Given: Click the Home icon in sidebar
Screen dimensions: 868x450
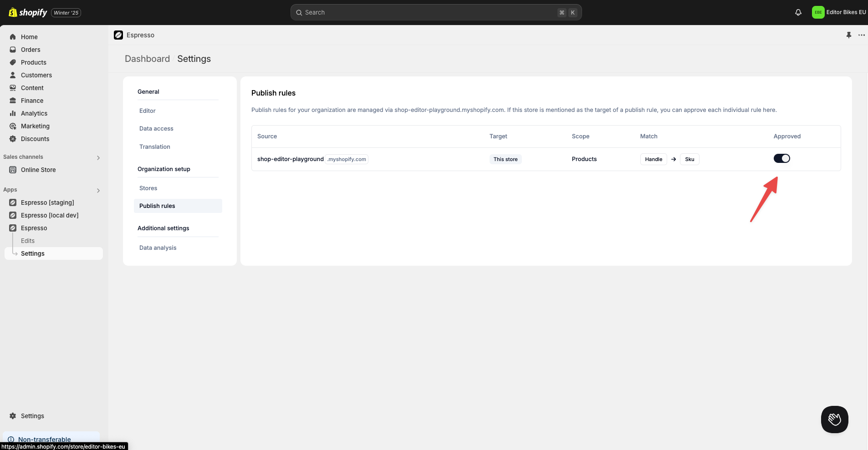Looking at the screenshot, I should (13, 37).
